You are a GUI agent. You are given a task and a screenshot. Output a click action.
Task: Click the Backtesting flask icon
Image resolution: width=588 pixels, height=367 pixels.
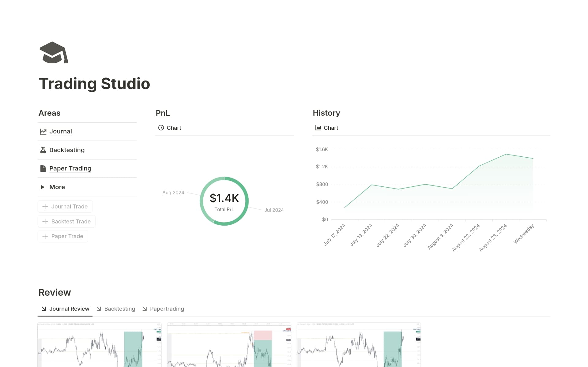(x=43, y=150)
